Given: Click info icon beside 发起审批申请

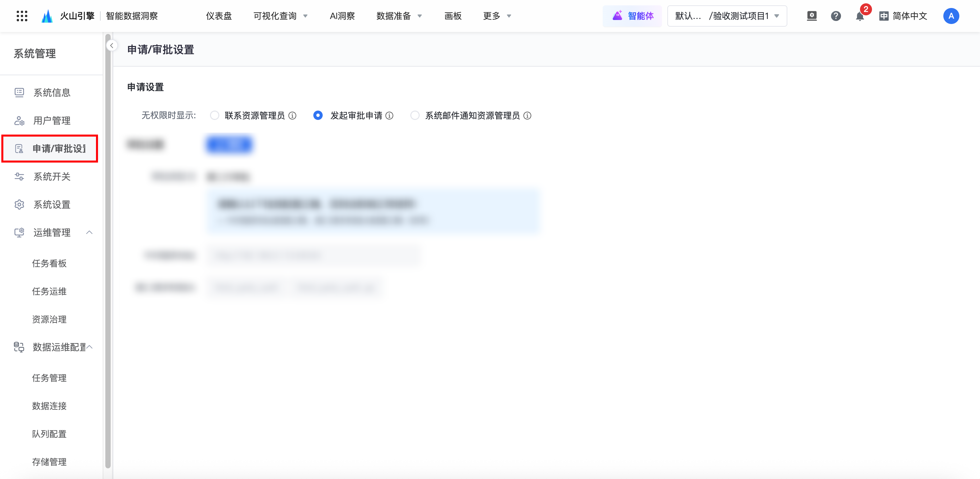Looking at the screenshot, I should (x=389, y=116).
